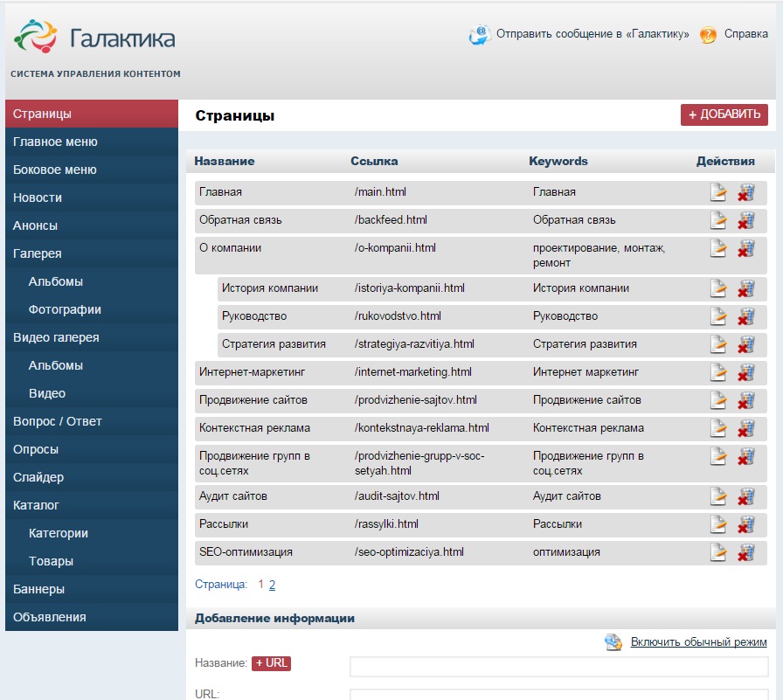
Task: Click the Название column header
Action: (225, 162)
